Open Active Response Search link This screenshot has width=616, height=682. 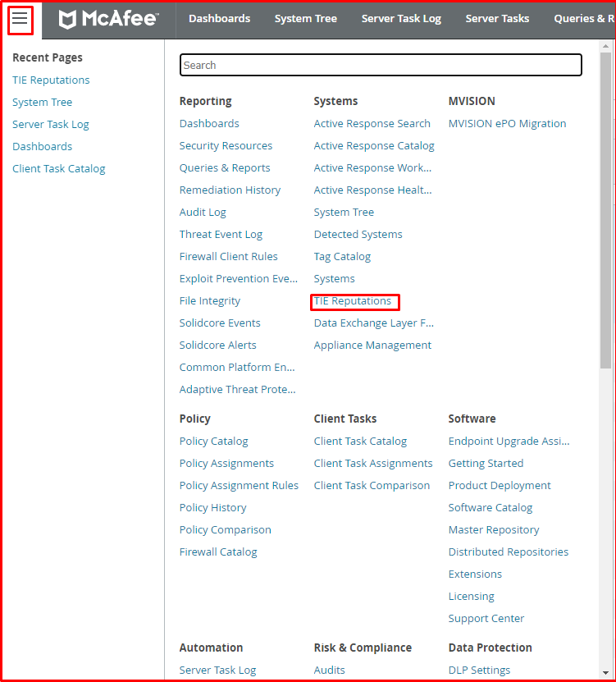coord(372,124)
